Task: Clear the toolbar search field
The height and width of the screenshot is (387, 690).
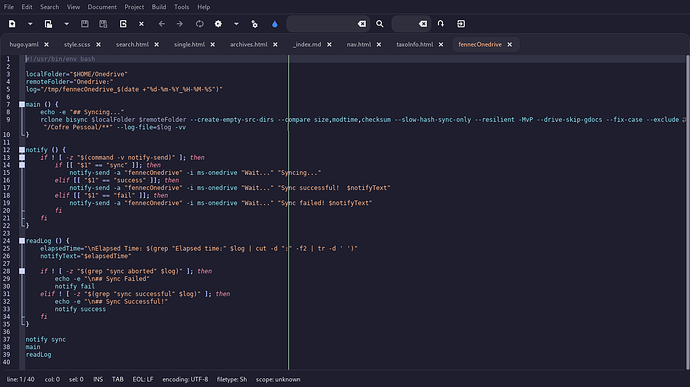Action: coord(362,24)
